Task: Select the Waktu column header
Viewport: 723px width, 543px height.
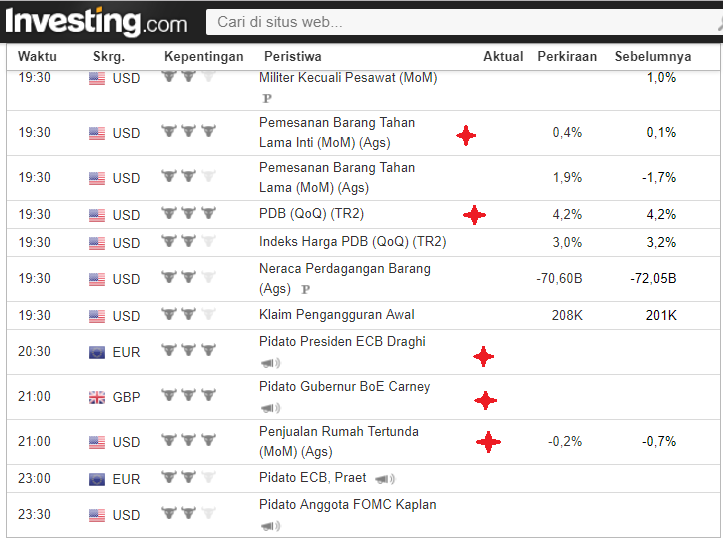Action: click(x=37, y=56)
